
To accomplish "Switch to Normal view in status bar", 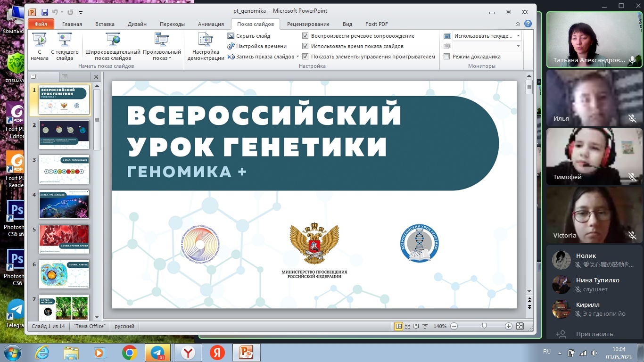I will 398,326.
